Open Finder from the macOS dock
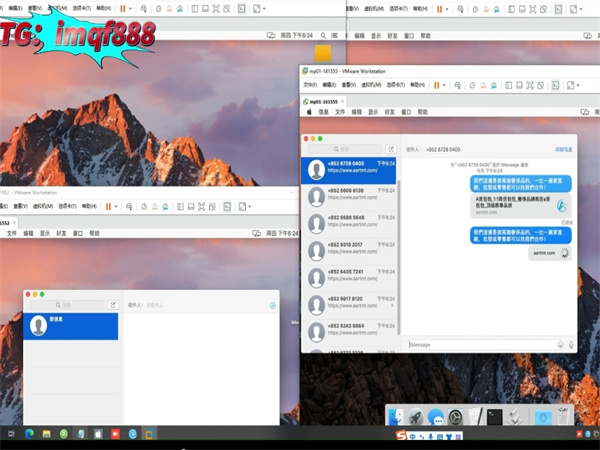 click(398, 417)
